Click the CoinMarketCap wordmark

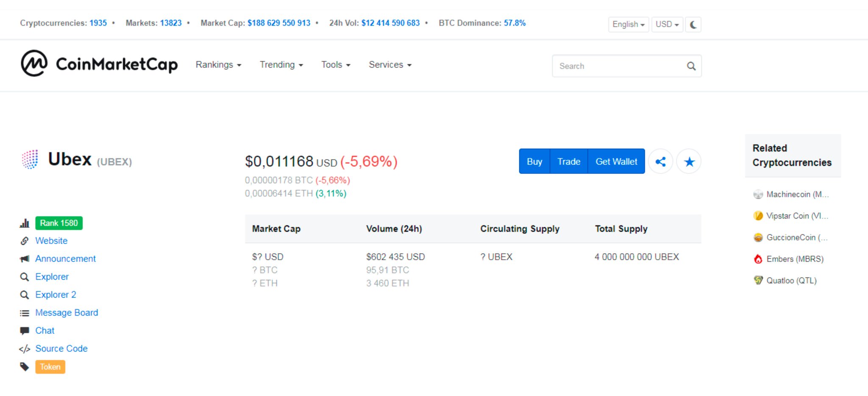coord(117,64)
